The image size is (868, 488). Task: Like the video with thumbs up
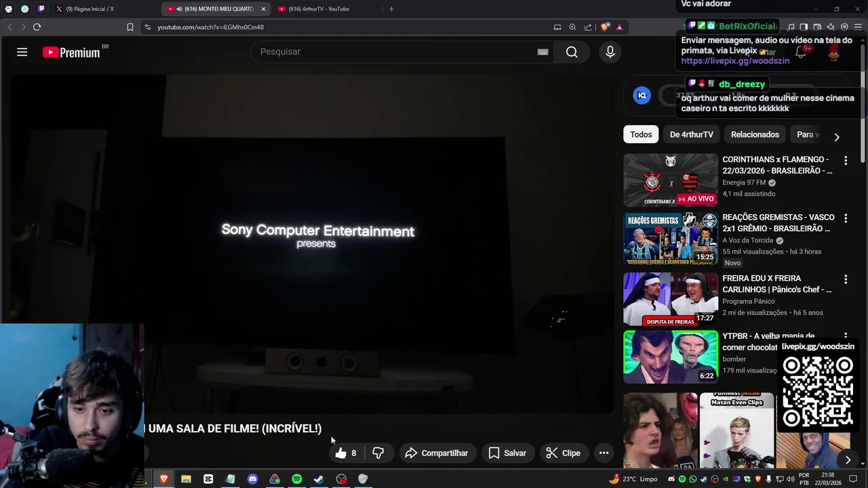coord(346,453)
